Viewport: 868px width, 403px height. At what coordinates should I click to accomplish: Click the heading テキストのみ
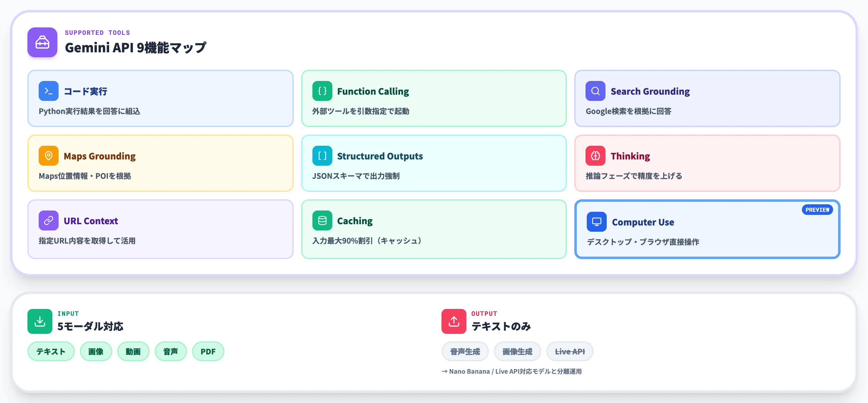point(501,326)
